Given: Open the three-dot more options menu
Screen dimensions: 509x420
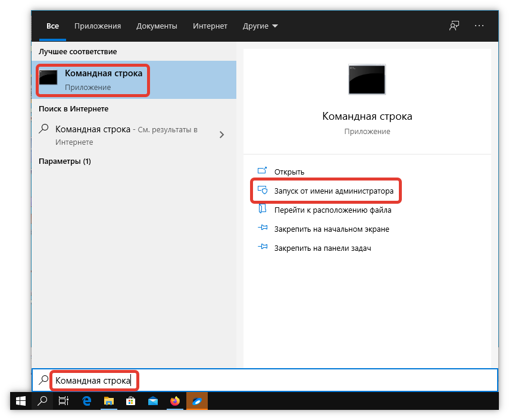Looking at the screenshot, I should pos(479,26).
